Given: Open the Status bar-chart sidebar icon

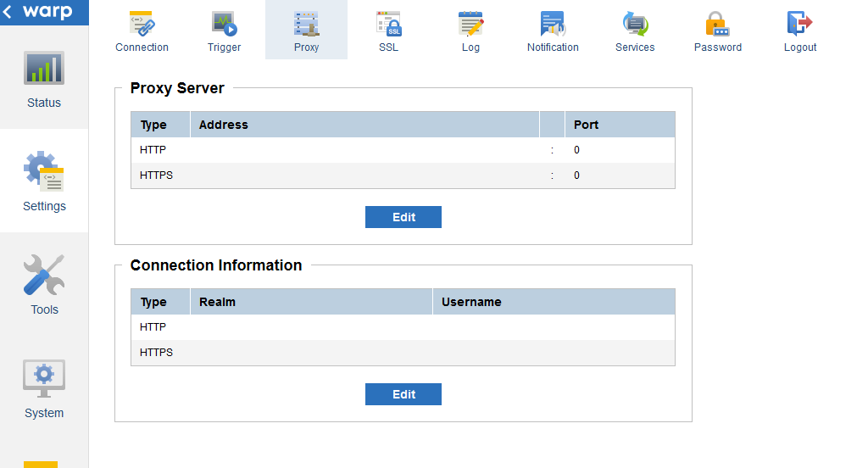Looking at the screenshot, I should (44, 70).
